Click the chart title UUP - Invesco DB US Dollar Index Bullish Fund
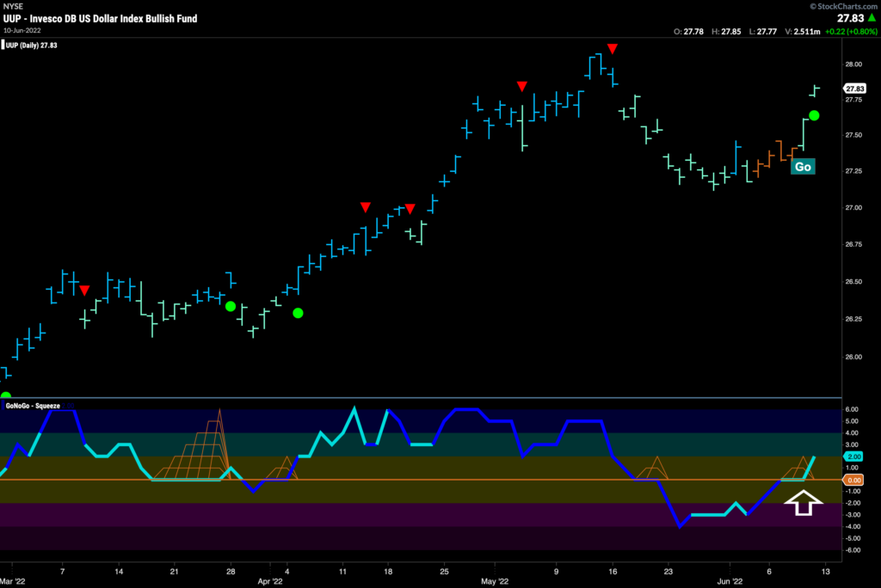The image size is (881, 588). coord(100,19)
